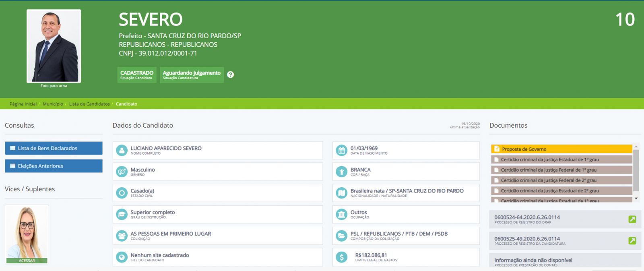Click the candidate's ballot photo
This screenshot has height=271, width=644.
pyautogui.click(x=54, y=46)
